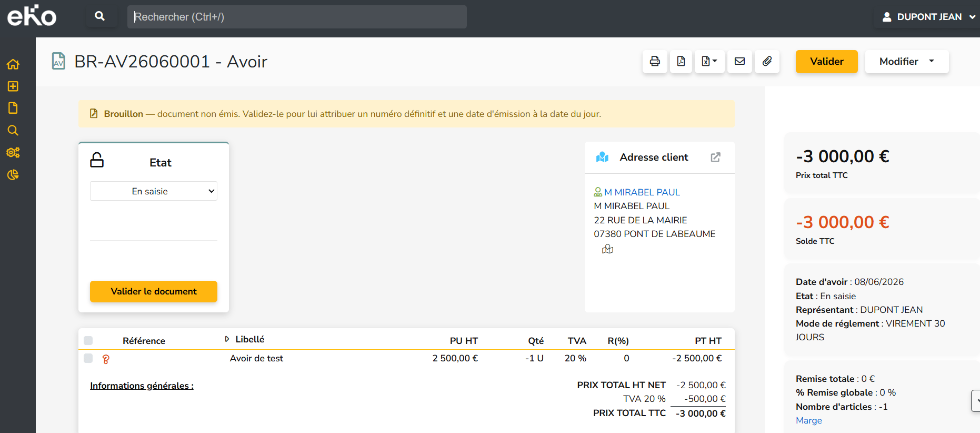Open the pie chart statistics icon
This screenshot has height=433, width=980.
[13, 174]
